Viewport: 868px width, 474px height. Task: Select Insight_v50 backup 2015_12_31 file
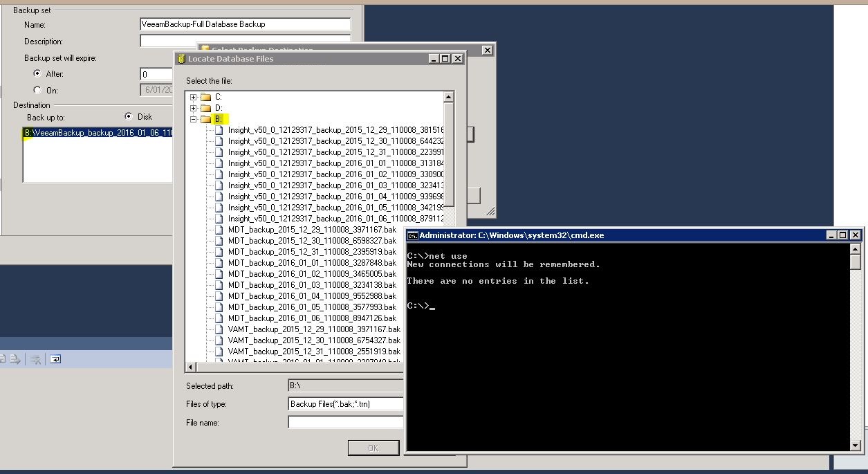(335, 152)
